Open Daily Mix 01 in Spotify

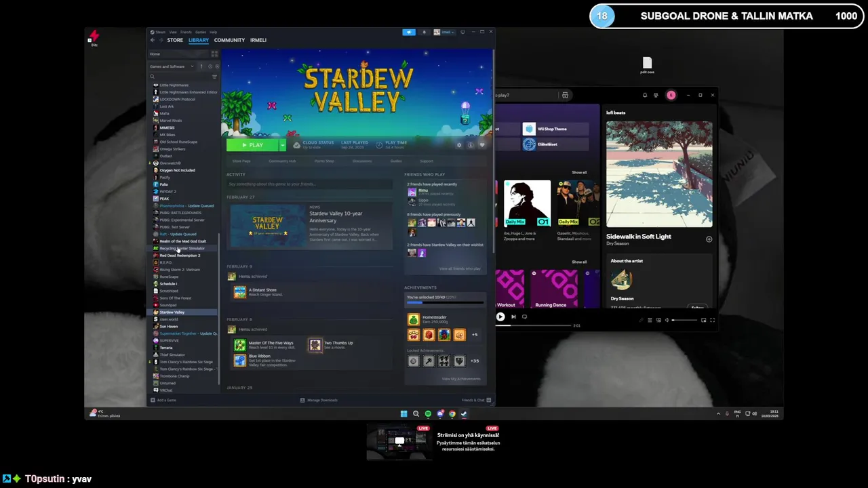[x=527, y=203]
